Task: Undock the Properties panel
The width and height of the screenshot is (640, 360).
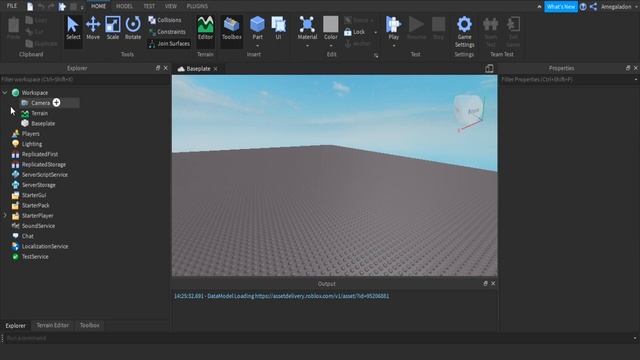Action: click(x=628, y=68)
